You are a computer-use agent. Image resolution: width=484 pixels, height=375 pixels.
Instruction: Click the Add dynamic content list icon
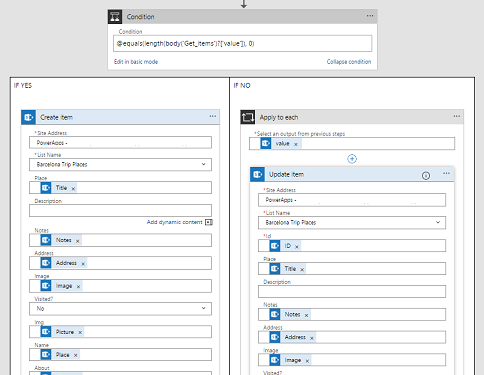pyautogui.click(x=209, y=222)
